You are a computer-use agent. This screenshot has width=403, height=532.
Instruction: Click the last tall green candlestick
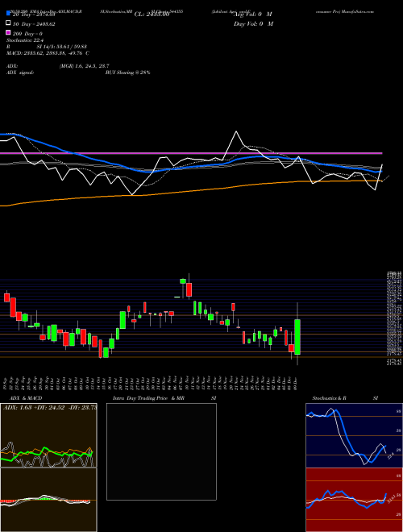point(297,337)
